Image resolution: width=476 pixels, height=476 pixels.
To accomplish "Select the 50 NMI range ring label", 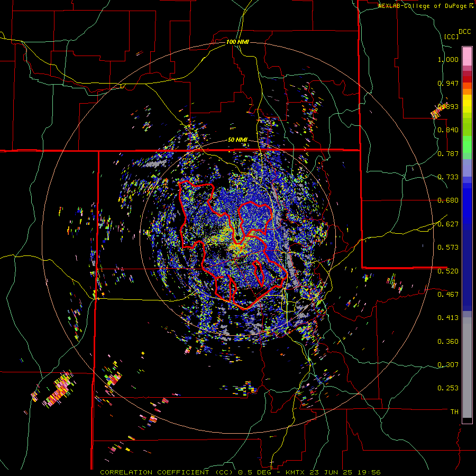I will click(x=237, y=140).
